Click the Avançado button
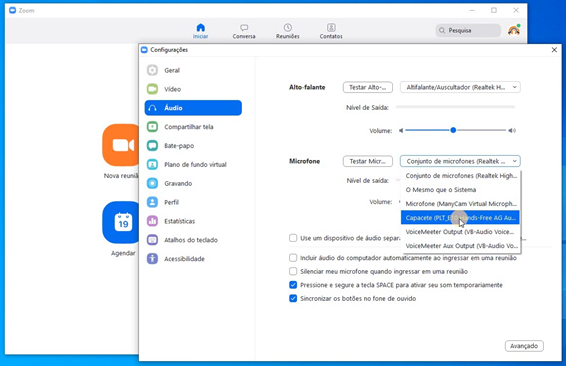This screenshot has height=366, width=566. pos(524,346)
